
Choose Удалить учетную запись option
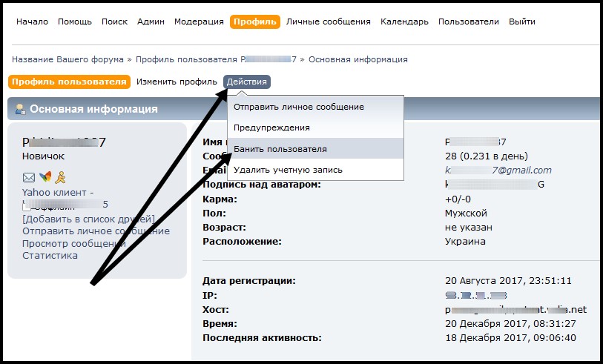[288, 170]
